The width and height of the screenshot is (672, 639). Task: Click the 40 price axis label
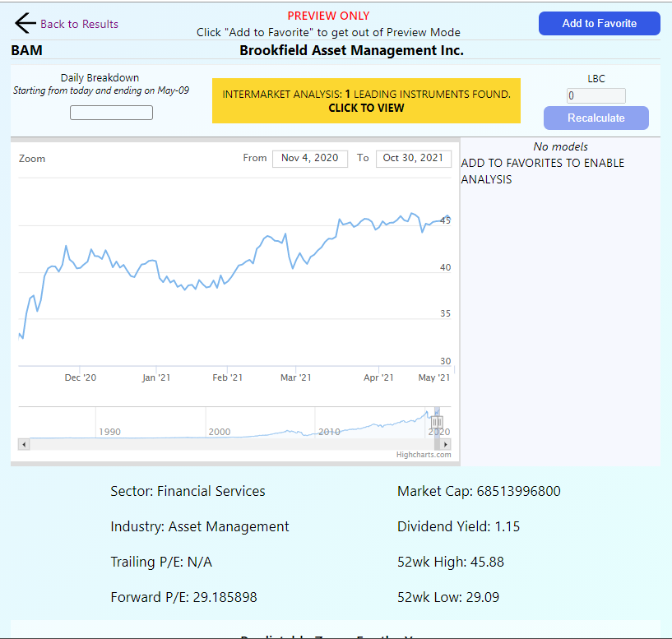pyautogui.click(x=445, y=267)
